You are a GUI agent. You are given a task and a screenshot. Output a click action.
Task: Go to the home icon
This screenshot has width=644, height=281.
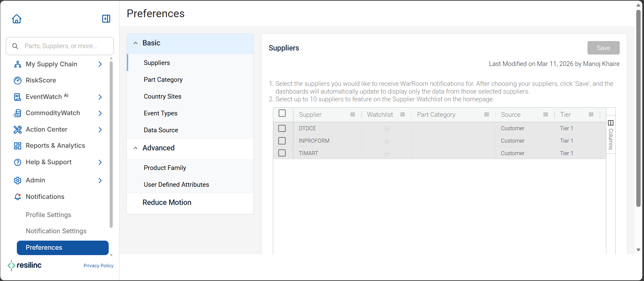pyautogui.click(x=16, y=19)
